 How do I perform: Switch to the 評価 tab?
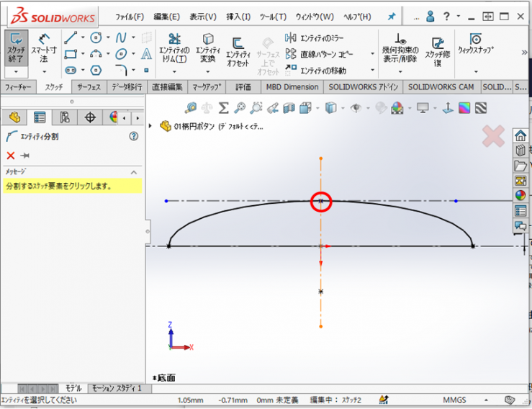[243, 87]
